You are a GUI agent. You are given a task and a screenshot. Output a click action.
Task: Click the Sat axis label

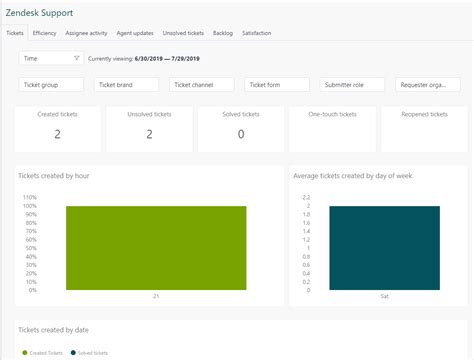(385, 296)
